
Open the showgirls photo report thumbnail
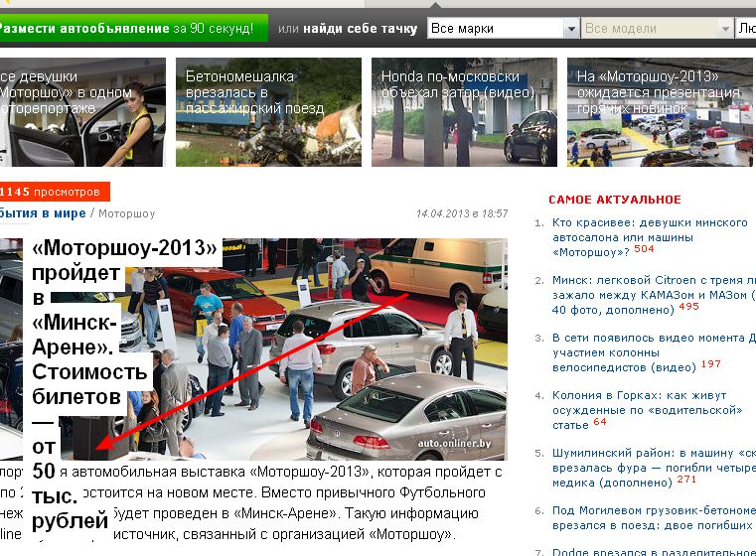click(x=82, y=112)
